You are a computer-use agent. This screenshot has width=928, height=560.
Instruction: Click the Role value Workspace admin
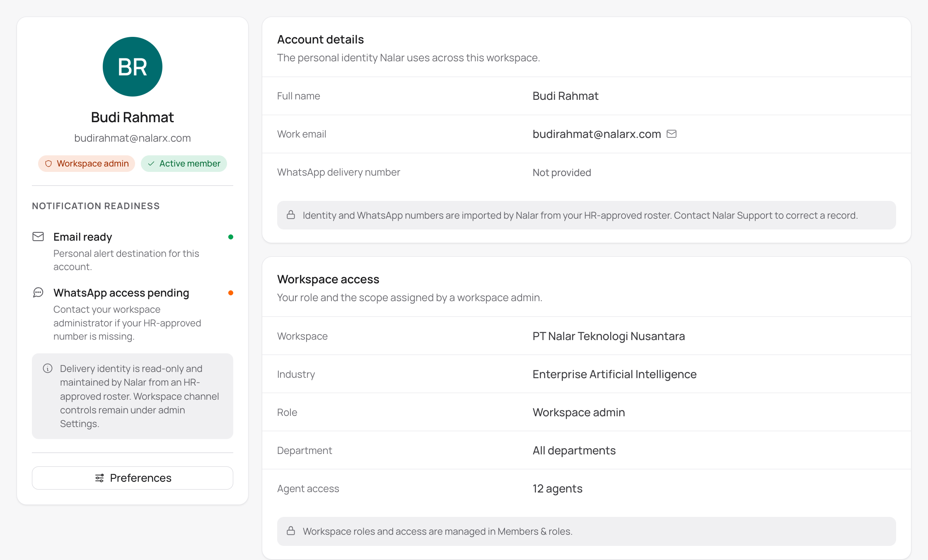579,412
